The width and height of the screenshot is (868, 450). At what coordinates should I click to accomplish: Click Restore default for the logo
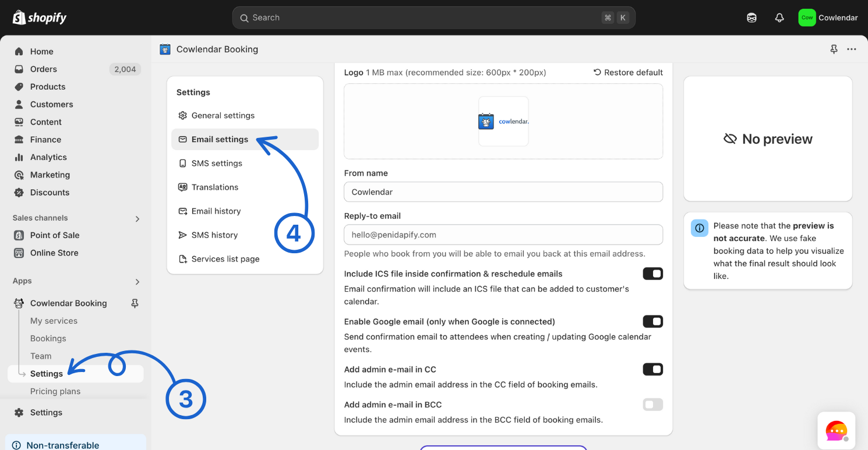point(628,72)
